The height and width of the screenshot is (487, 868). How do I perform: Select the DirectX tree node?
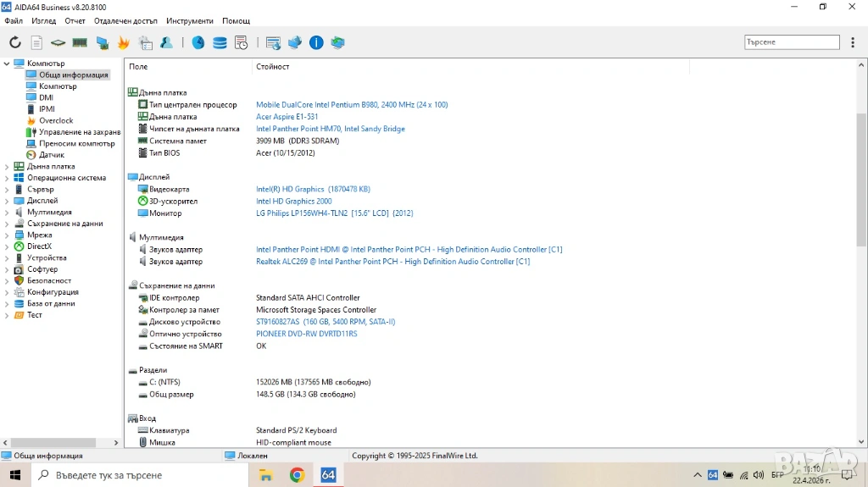39,246
